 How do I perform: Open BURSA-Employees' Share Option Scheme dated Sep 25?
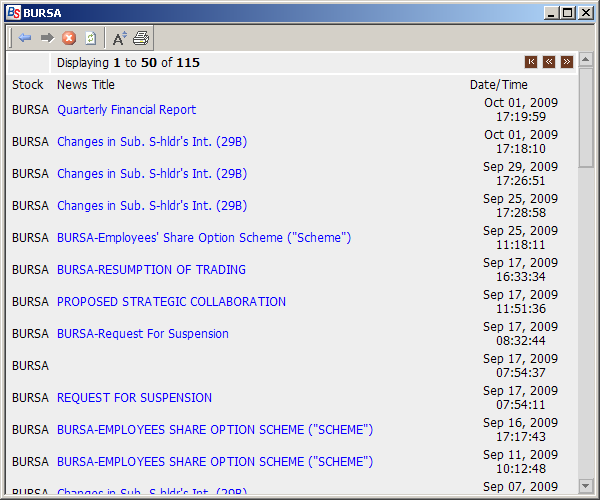[x=204, y=238]
